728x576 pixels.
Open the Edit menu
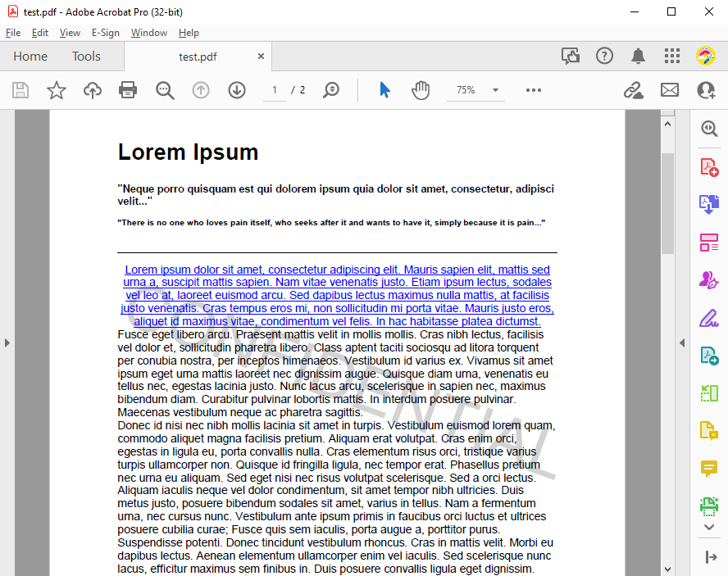point(40,33)
